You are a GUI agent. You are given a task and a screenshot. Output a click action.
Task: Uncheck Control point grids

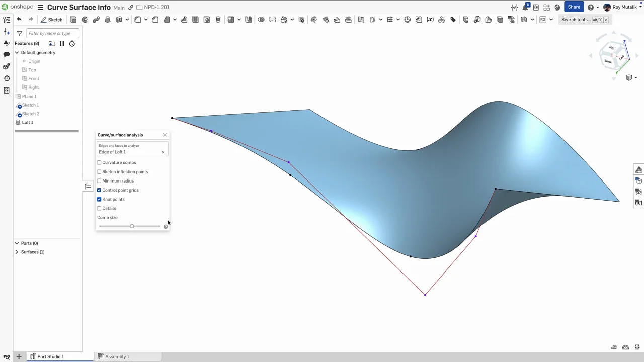click(99, 190)
